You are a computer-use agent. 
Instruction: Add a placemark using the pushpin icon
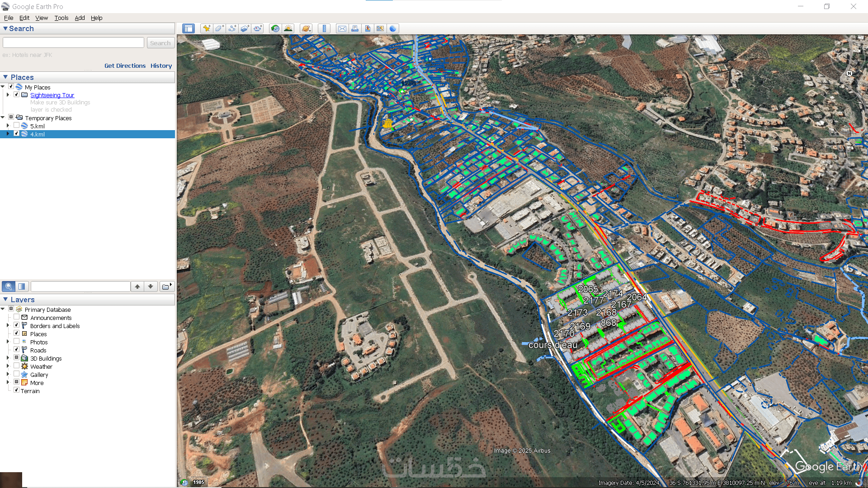[x=207, y=28]
